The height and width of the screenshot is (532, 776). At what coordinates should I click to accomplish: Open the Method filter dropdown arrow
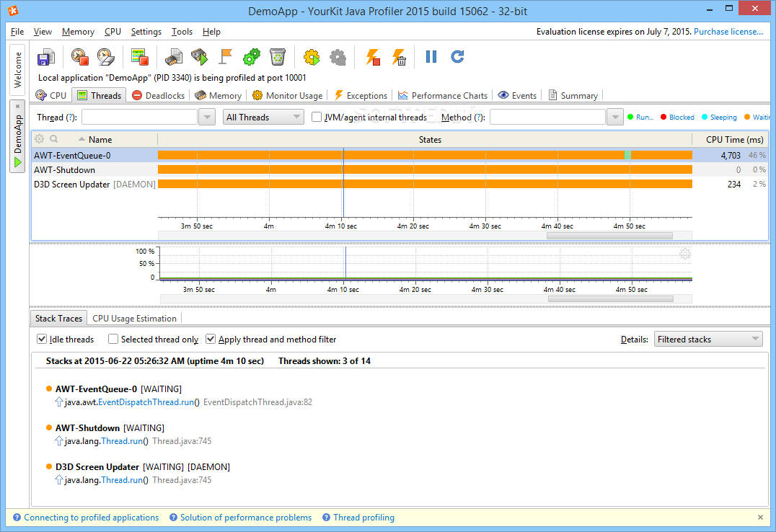[x=614, y=118]
